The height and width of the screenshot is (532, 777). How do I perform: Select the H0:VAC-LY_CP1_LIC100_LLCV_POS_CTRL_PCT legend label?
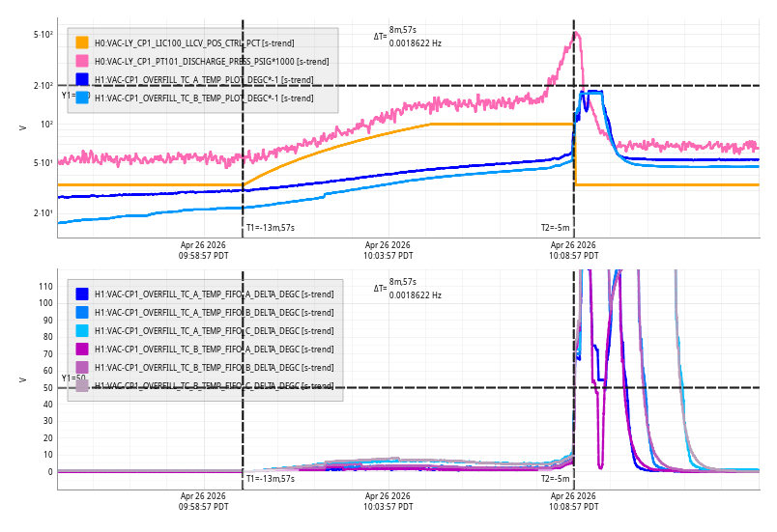[194, 43]
